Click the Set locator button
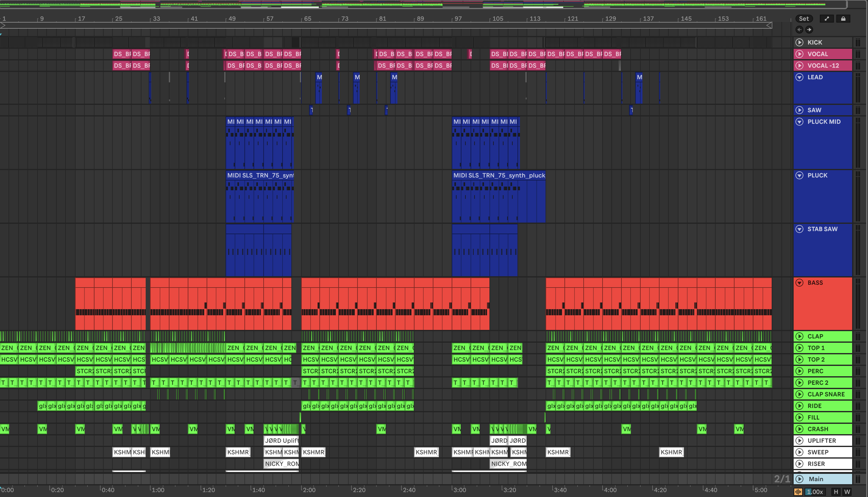Viewport: 868px width, 497px height. click(x=804, y=19)
